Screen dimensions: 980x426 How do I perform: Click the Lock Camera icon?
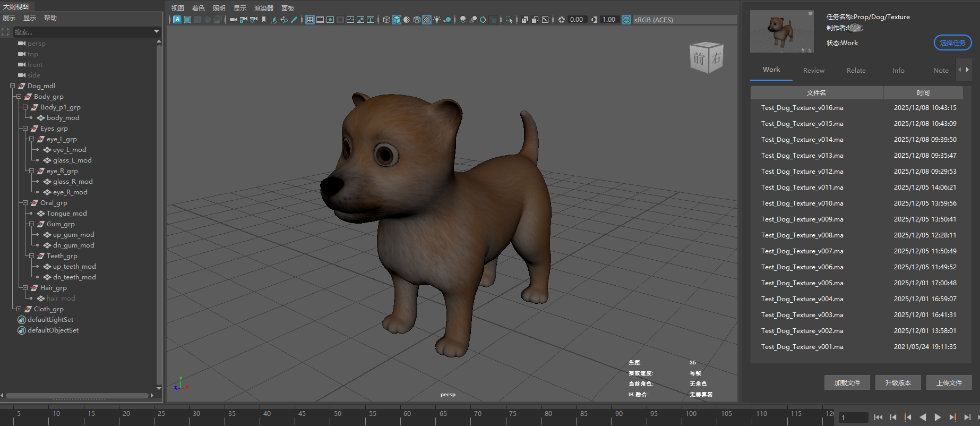point(243,20)
